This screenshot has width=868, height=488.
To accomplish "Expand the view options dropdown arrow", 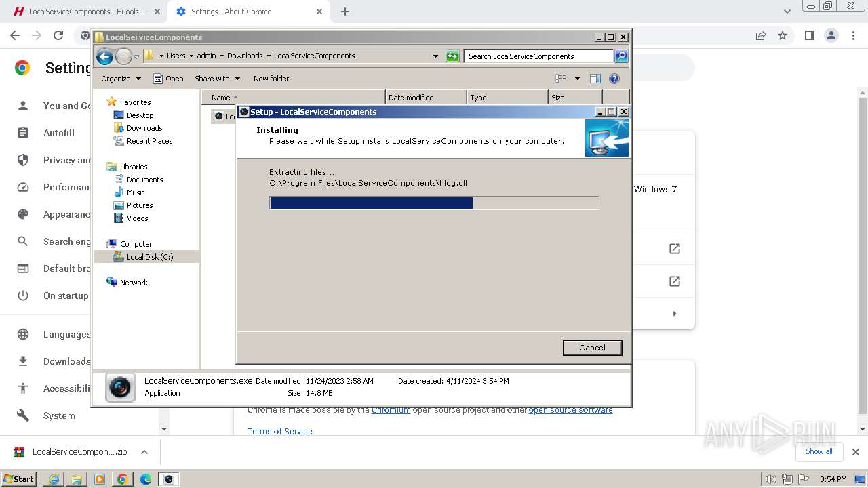I will pos(577,79).
